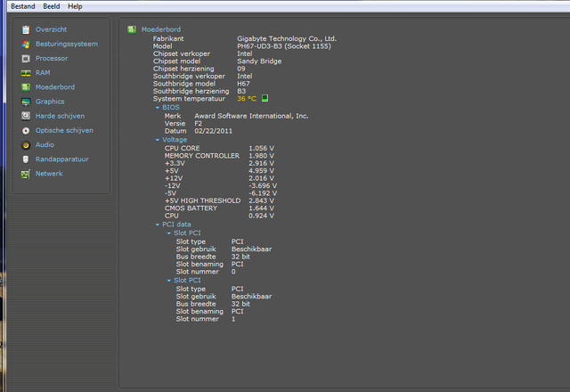
Task: Collapse the Voltage section arrow
Action: 158,140
